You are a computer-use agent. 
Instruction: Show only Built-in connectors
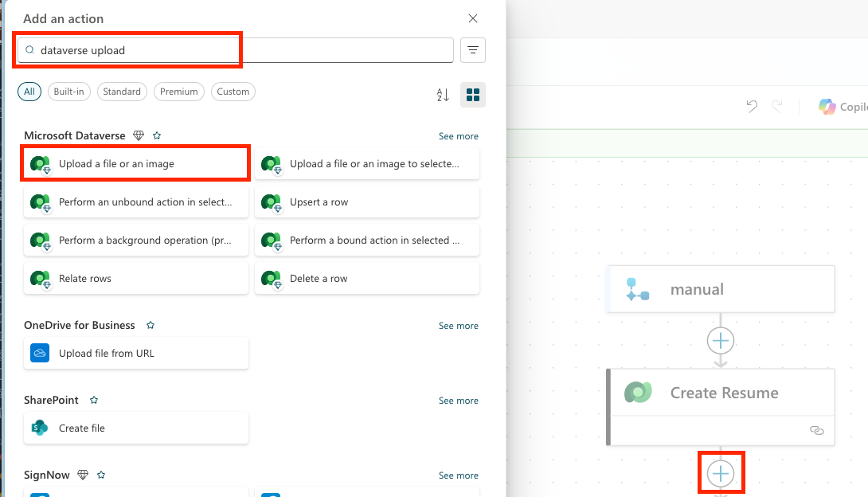click(68, 92)
